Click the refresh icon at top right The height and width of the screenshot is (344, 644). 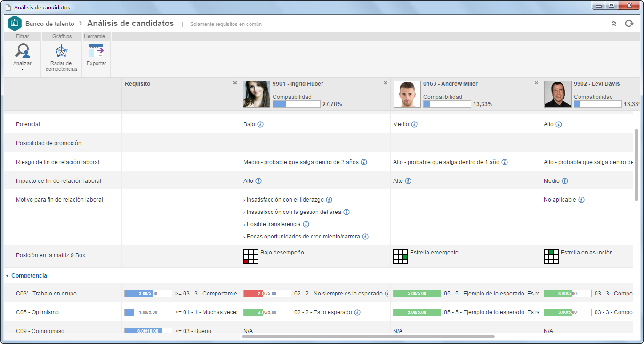629,24
